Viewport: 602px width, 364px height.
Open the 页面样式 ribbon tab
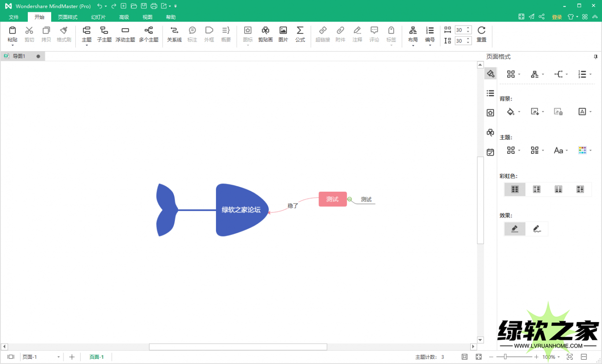[x=67, y=17]
